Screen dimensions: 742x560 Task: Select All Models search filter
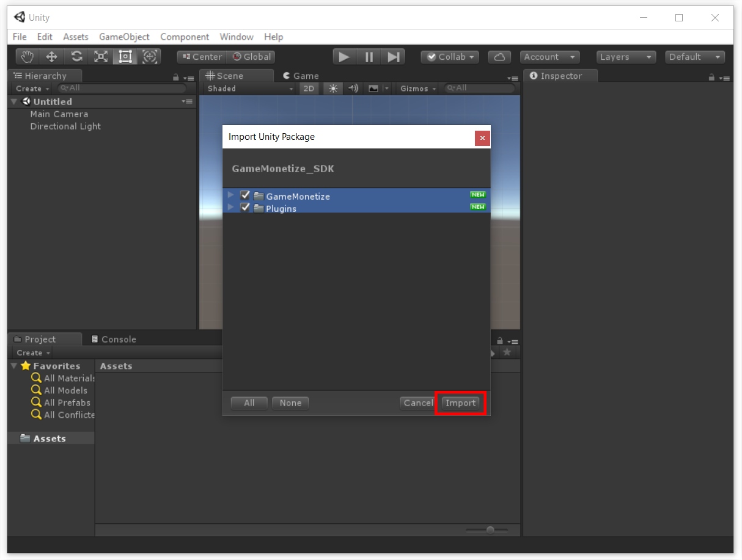click(x=59, y=390)
